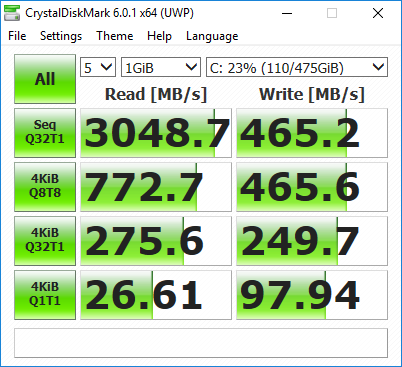Open the 1GiB test size dropdown

(x=161, y=67)
